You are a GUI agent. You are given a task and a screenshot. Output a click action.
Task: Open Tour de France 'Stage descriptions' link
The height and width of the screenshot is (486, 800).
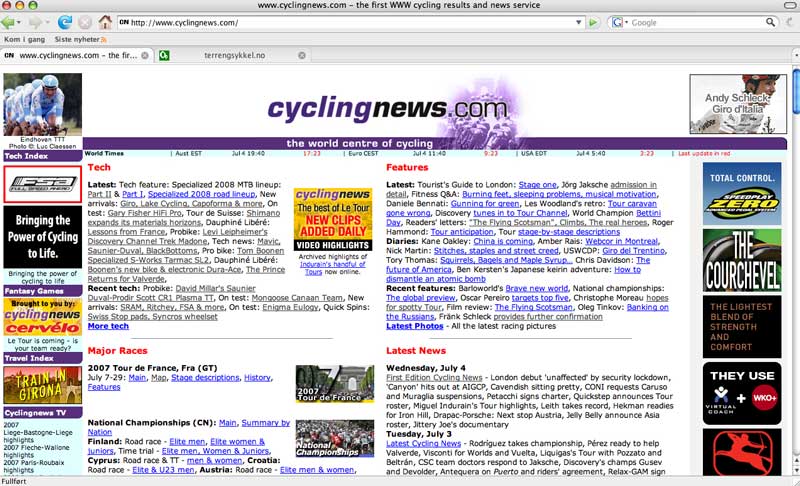coord(205,378)
